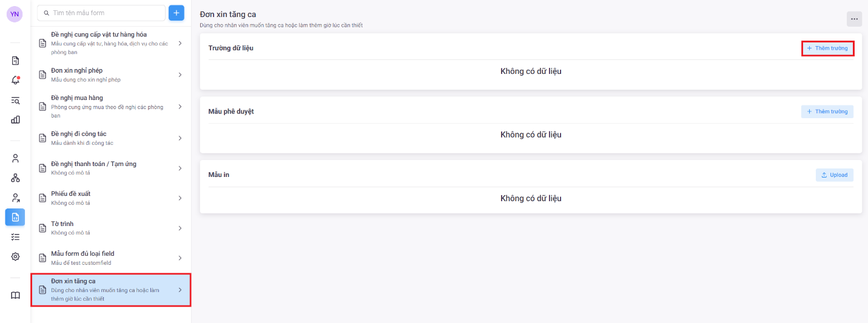868x323 pixels.
Task: Expand the Tờ trình chevron arrow
Action: click(180, 228)
